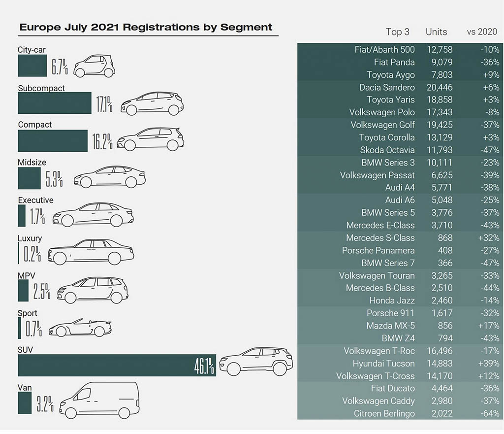Select the 'Fiat Panda' model name
The height and width of the screenshot is (434, 504).
click(x=394, y=62)
